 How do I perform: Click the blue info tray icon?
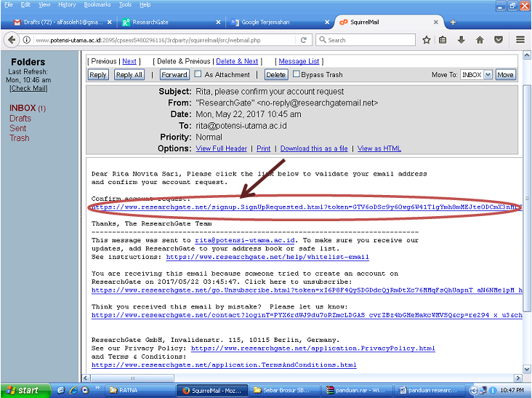coord(493,391)
